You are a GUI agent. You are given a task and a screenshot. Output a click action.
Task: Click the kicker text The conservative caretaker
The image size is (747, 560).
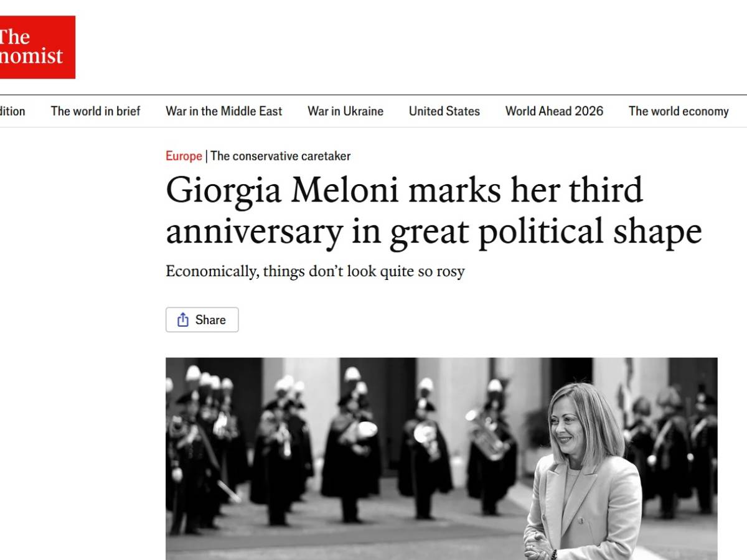[x=280, y=156]
